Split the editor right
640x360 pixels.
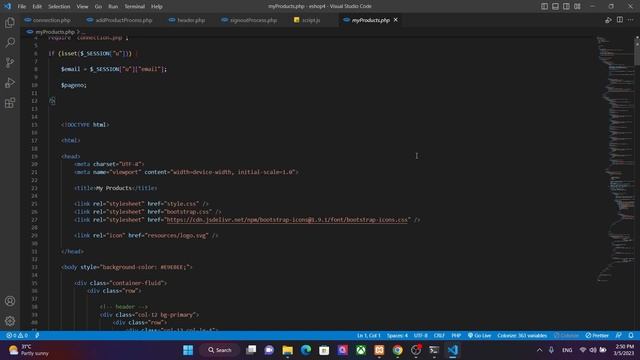click(x=620, y=20)
